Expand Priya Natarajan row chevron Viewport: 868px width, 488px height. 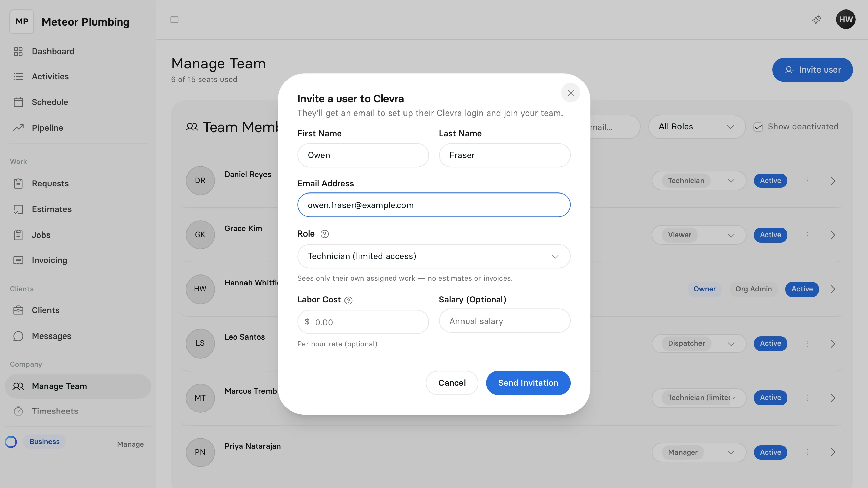point(833,452)
